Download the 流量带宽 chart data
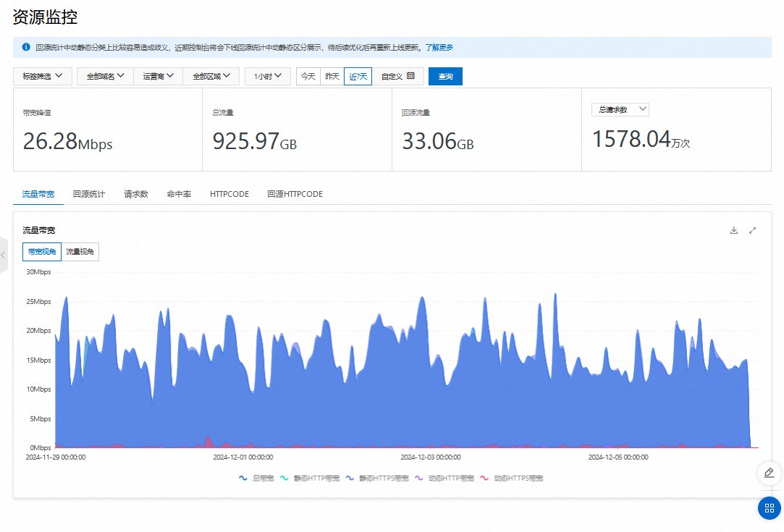Screen dimensions: 784x532 pos(733,230)
